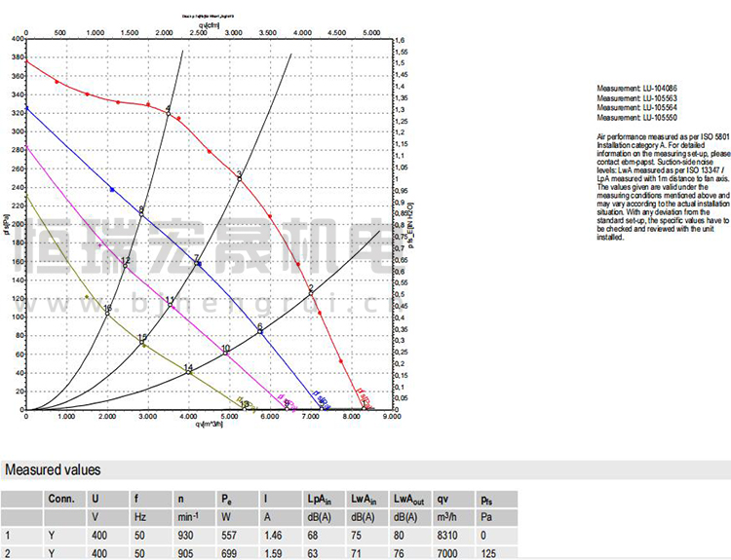This screenshot has height=560, width=731.
Task: Click operating point 4 on red curve
Action: coord(168,114)
